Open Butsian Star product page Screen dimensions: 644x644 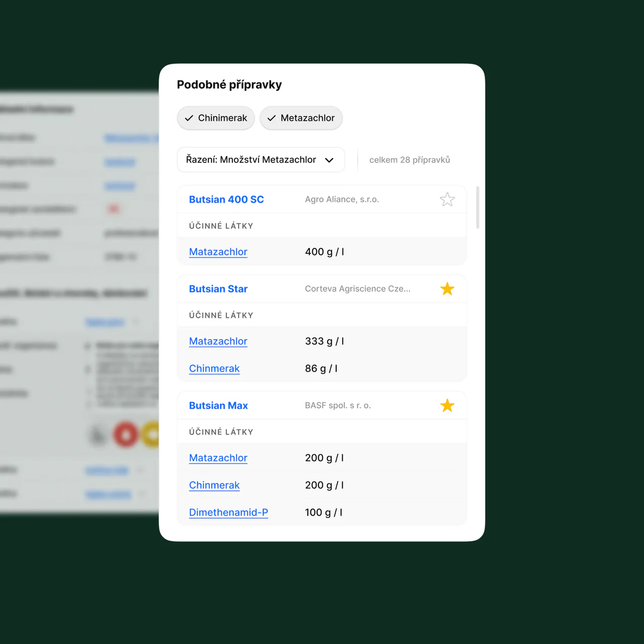218,289
